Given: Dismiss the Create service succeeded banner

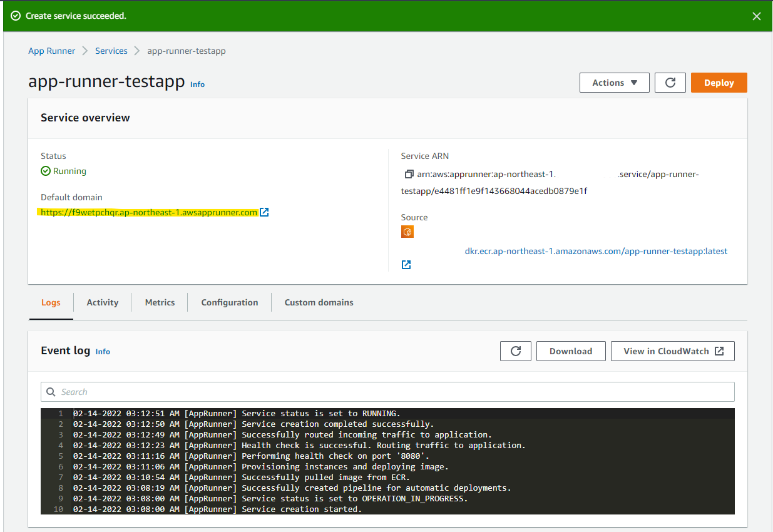Looking at the screenshot, I should (756, 16).
